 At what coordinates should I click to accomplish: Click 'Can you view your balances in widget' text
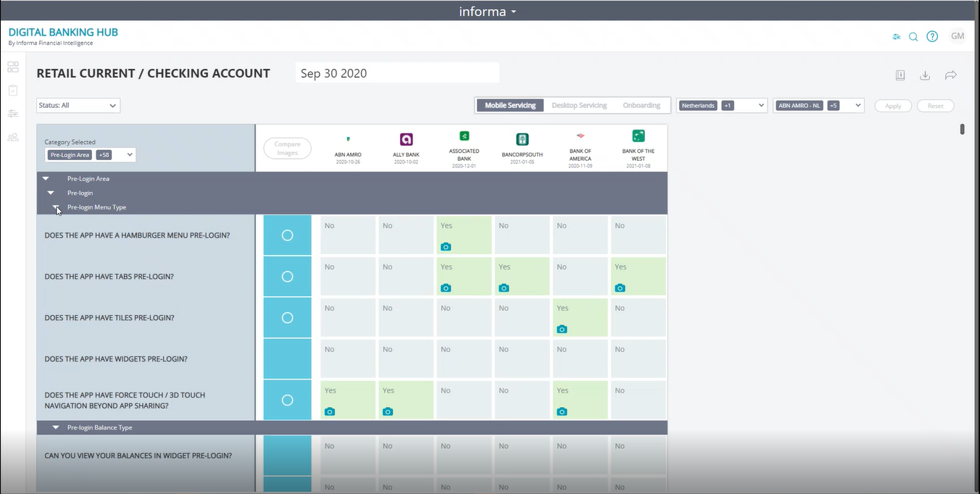click(x=138, y=456)
